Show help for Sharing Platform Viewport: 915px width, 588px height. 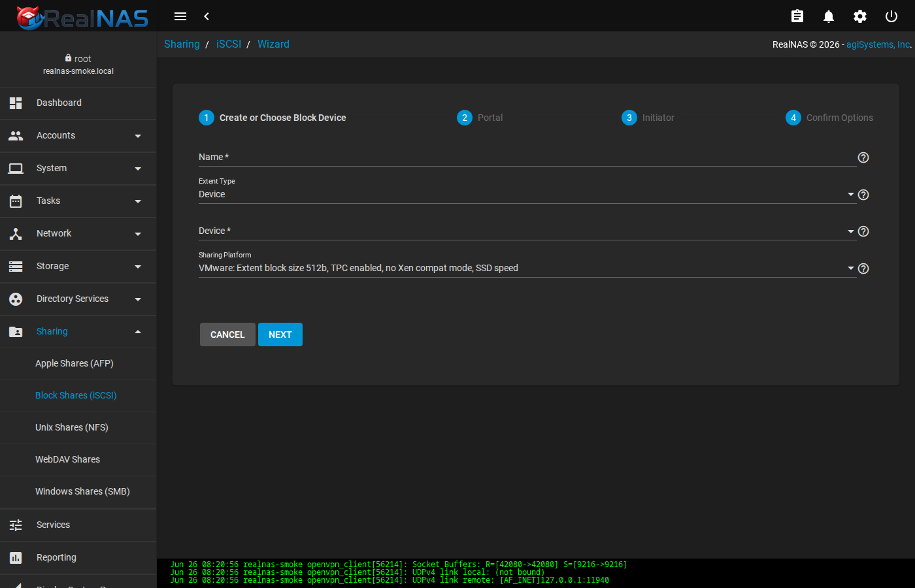(x=863, y=269)
